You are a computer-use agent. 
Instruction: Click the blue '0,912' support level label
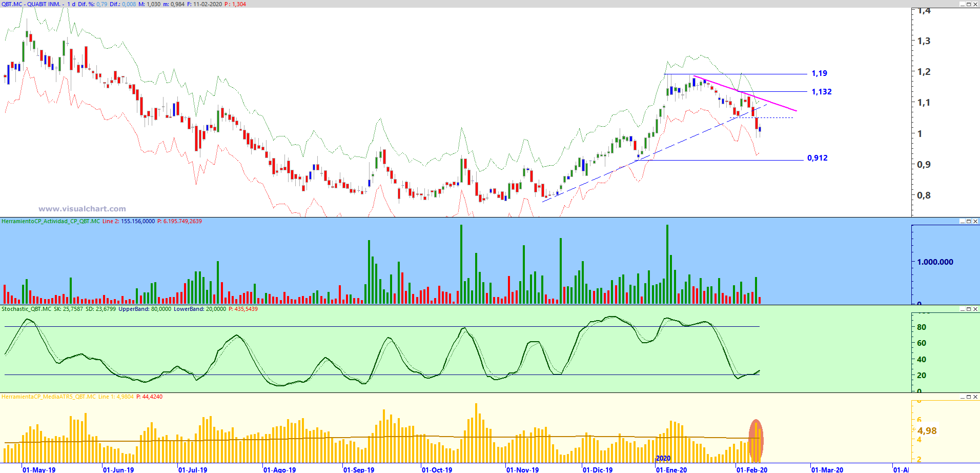pos(818,158)
